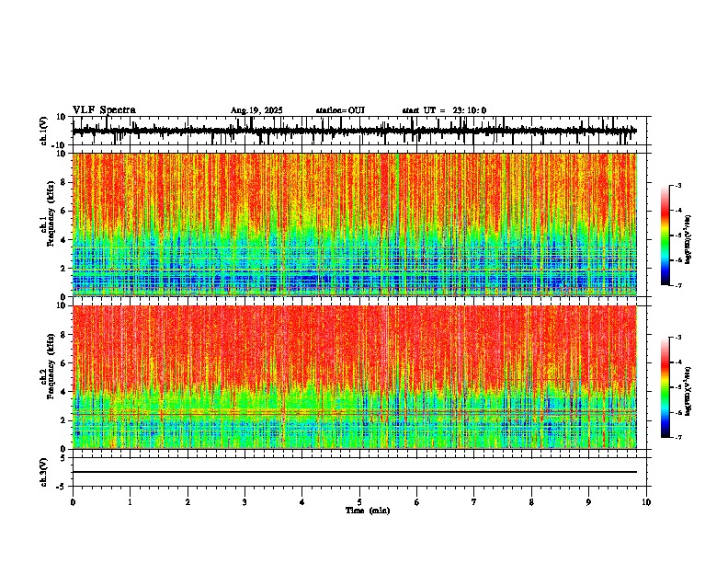Screen dimensions: 728x563
Task: Click the 'VLF Spectra' title text
Action: coord(104,110)
